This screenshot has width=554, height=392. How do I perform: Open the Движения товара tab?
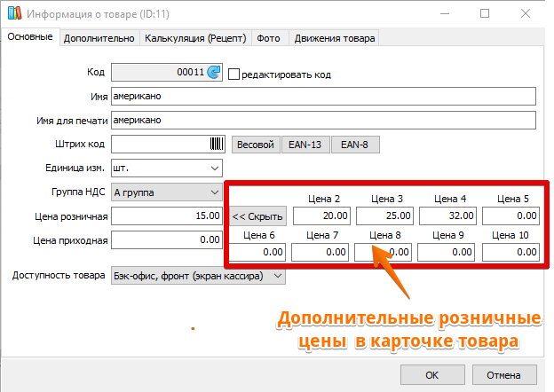click(x=334, y=38)
